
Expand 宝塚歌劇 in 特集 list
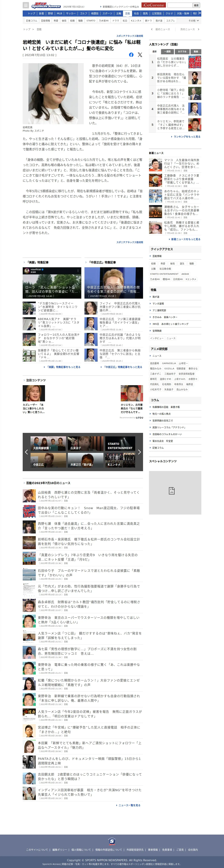point(175,331)
